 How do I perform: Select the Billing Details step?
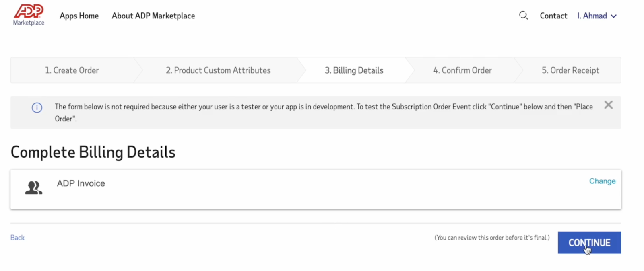pyautogui.click(x=354, y=70)
